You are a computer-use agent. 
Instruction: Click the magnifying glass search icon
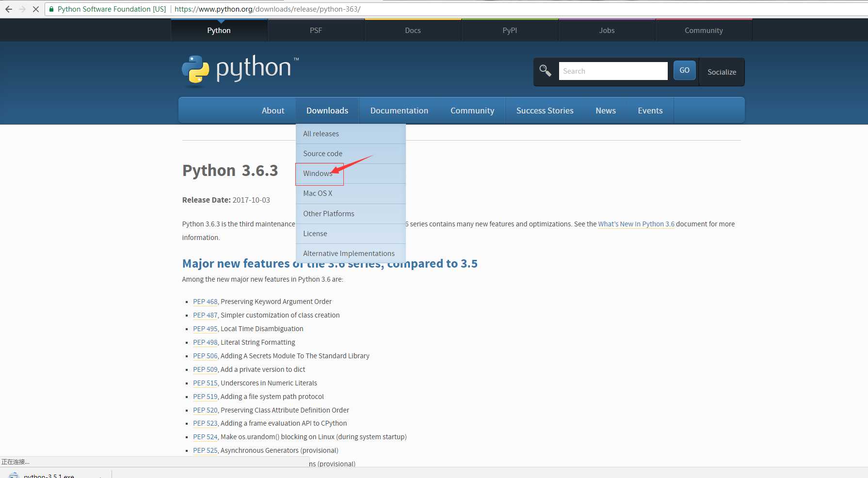pyautogui.click(x=545, y=71)
